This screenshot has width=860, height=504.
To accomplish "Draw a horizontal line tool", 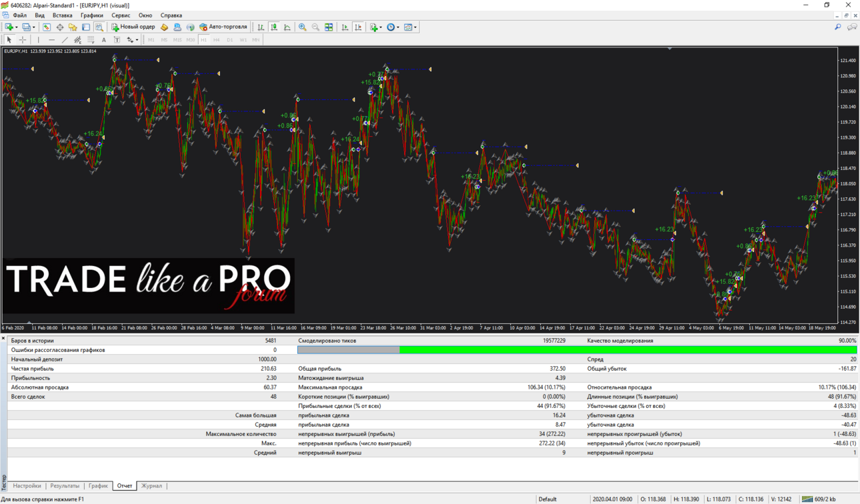I will coord(51,40).
